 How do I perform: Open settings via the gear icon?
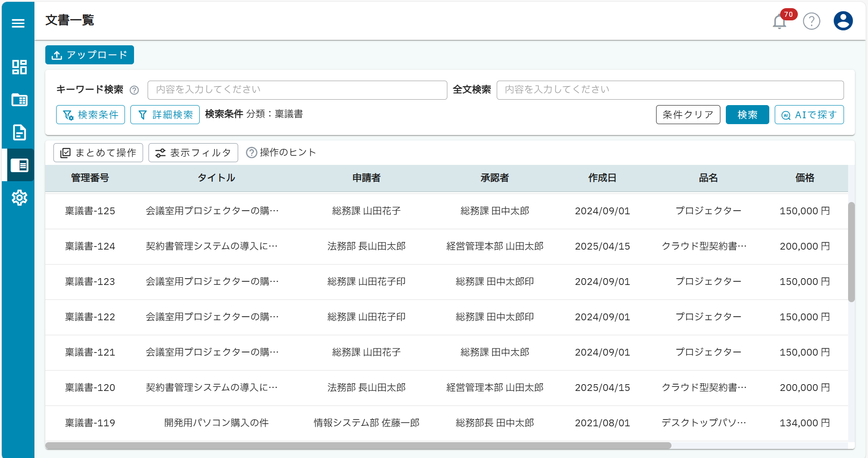pyautogui.click(x=19, y=198)
